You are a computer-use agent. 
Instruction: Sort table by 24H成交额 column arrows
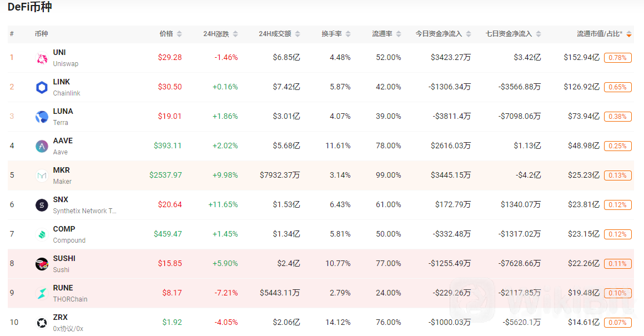coord(298,34)
